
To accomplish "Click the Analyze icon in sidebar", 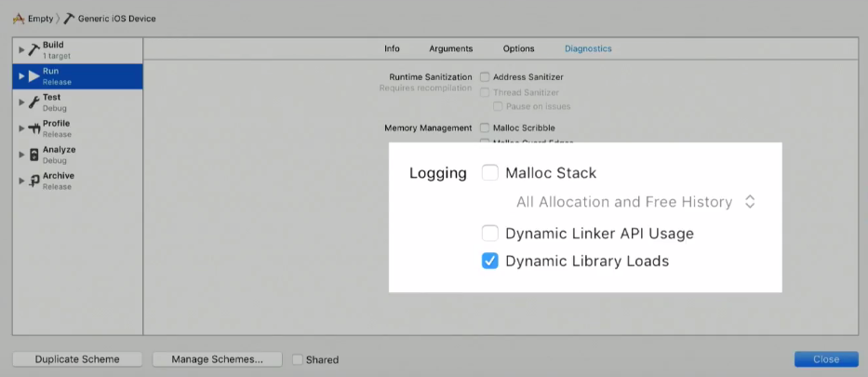I will pos(33,154).
